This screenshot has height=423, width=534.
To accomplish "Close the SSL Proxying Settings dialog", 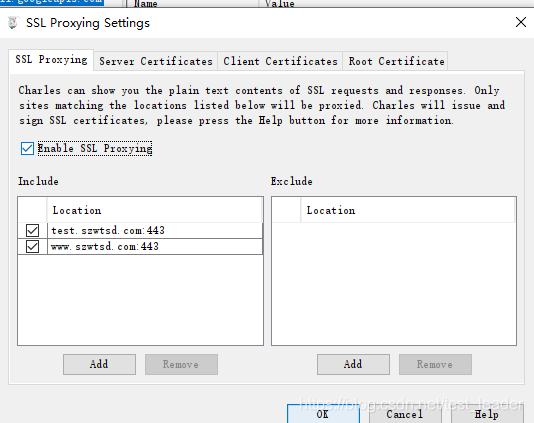I will (521, 22).
